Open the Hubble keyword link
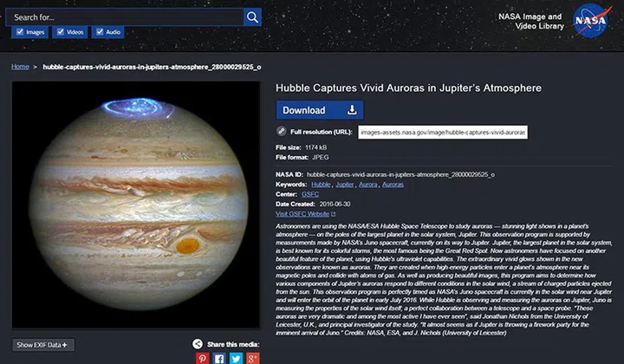624x364 pixels. point(321,185)
